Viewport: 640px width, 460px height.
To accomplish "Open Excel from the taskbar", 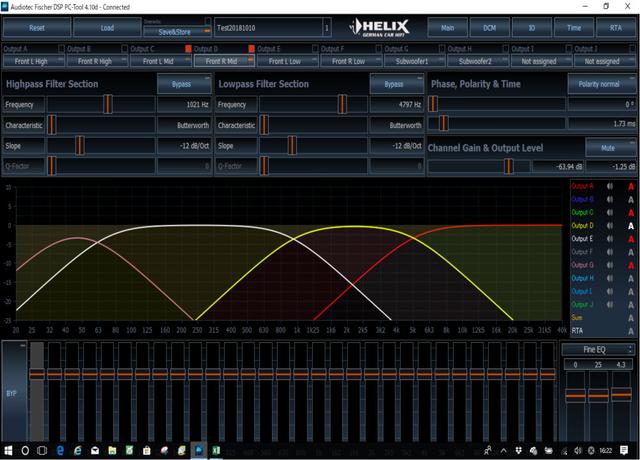I will (216, 451).
